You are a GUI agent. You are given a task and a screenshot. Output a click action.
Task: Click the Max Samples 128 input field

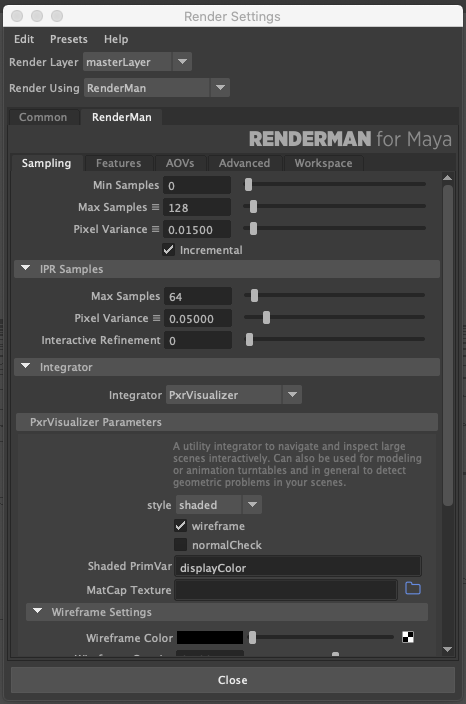(x=197, y=207)
